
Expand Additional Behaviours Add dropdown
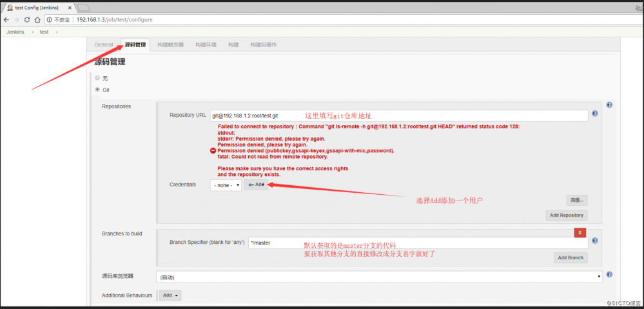pos(170,295)
